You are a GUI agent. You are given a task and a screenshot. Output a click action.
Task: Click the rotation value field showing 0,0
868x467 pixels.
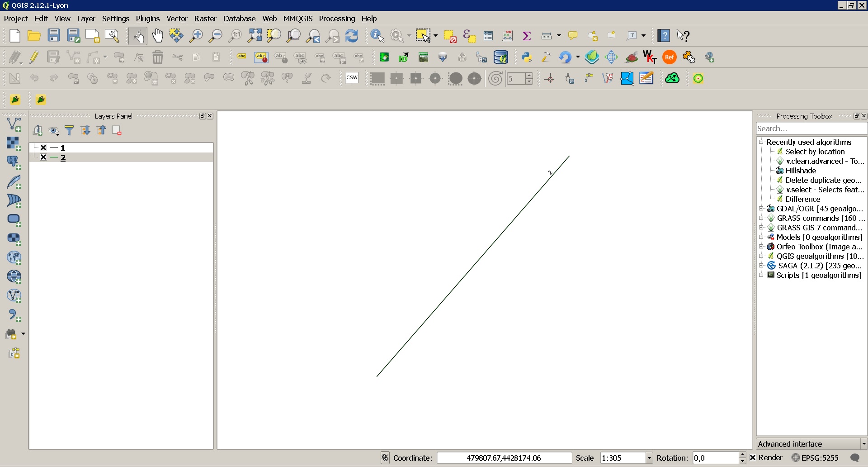716,458
